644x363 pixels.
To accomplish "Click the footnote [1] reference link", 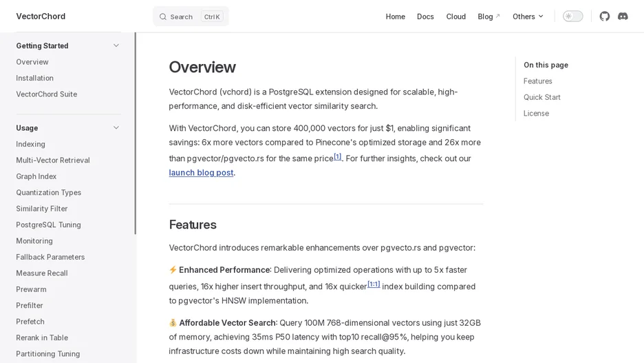I will point(337,156).
